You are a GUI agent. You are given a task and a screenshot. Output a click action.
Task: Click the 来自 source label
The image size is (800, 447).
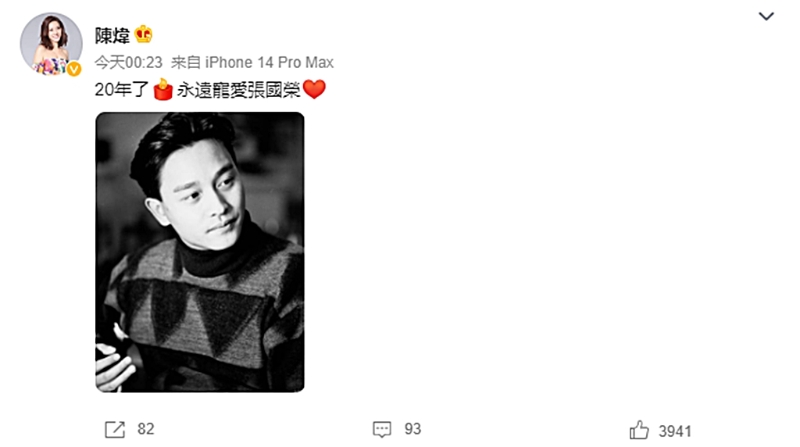(186, 62)
